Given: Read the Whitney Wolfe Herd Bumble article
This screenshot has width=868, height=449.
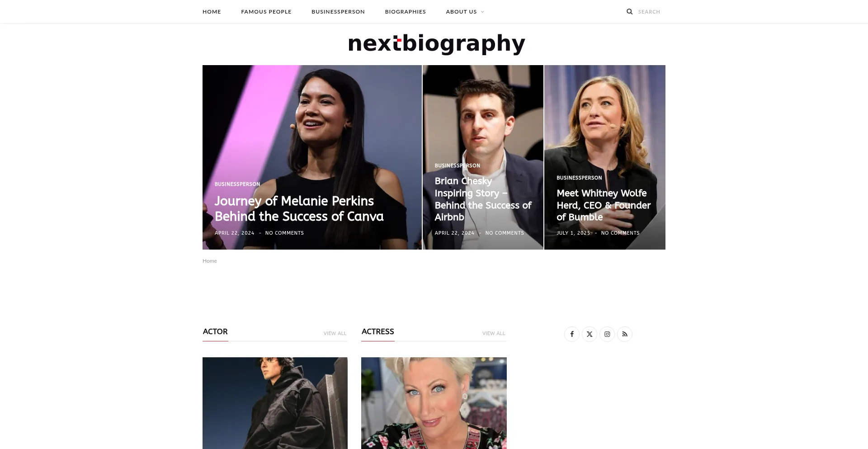Looking at the screenshot, I should [x=604, y=205].
